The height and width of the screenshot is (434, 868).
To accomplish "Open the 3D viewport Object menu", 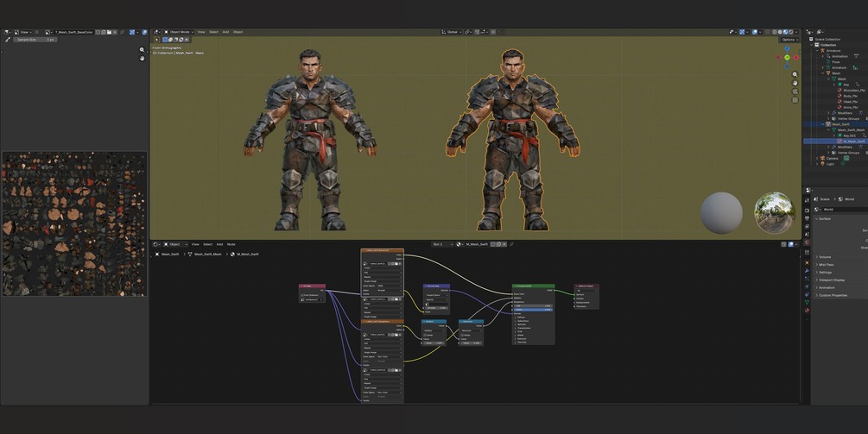I will coord(238,32).
